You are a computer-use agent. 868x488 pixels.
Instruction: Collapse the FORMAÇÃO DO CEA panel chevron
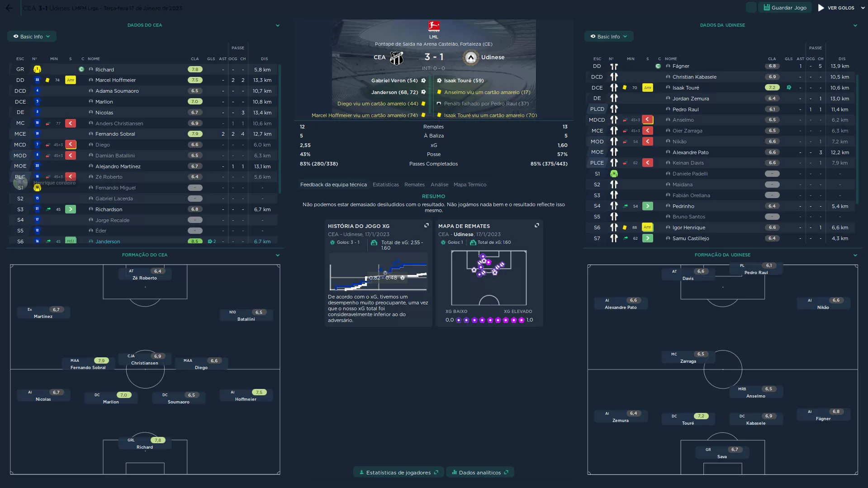[278, 255]
